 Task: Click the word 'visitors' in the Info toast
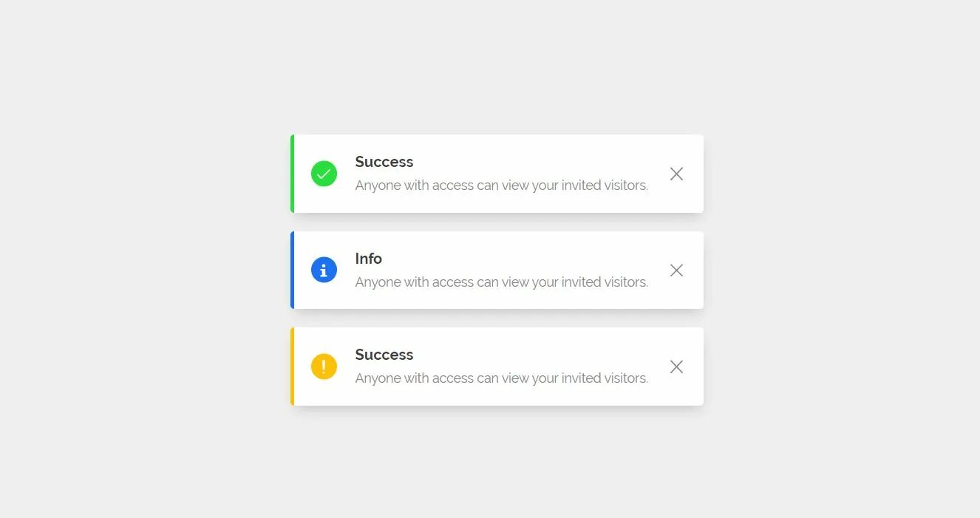pyautogui.click(x=626, y=282)
